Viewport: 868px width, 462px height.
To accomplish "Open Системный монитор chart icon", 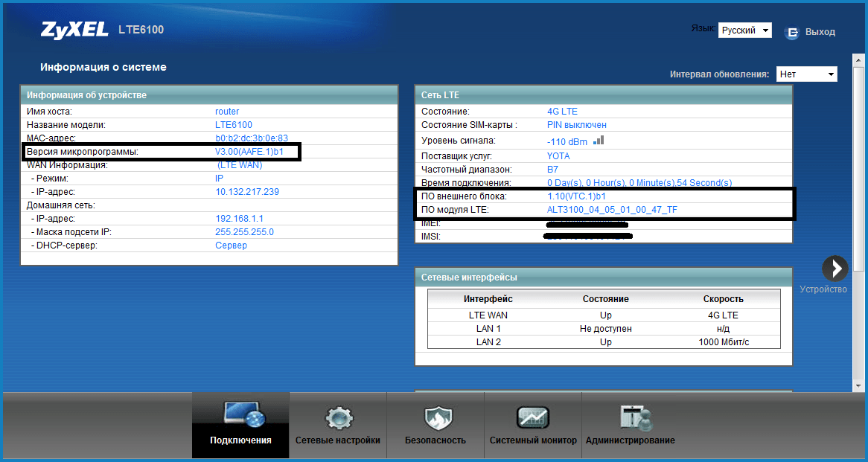I will tap(533, 417).
